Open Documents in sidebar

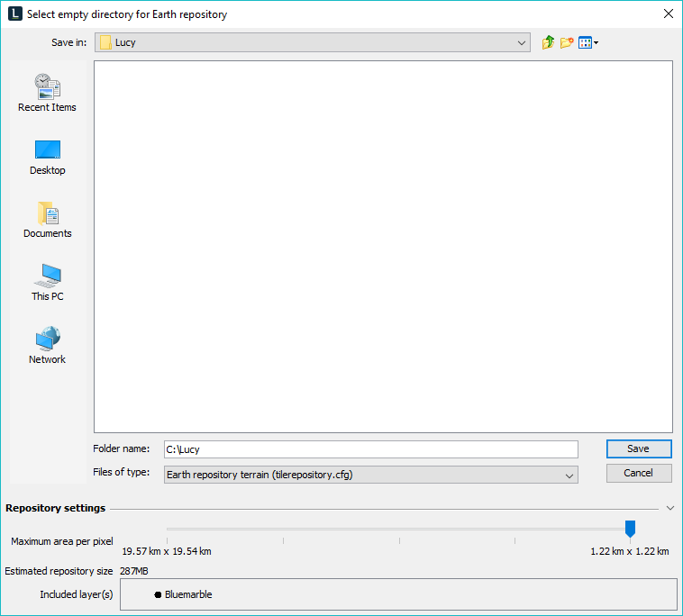[47, 219]
